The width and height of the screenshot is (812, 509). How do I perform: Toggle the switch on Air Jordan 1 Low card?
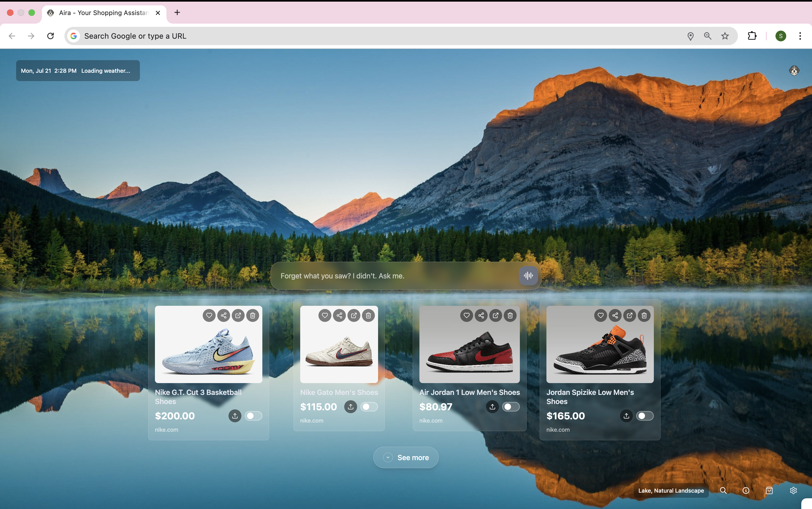511,407
